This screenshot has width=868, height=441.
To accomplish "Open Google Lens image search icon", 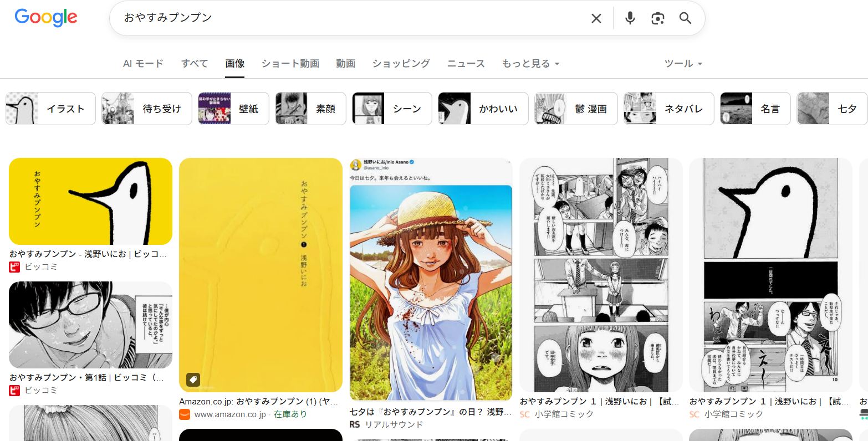I will click(x=657, y=18).
